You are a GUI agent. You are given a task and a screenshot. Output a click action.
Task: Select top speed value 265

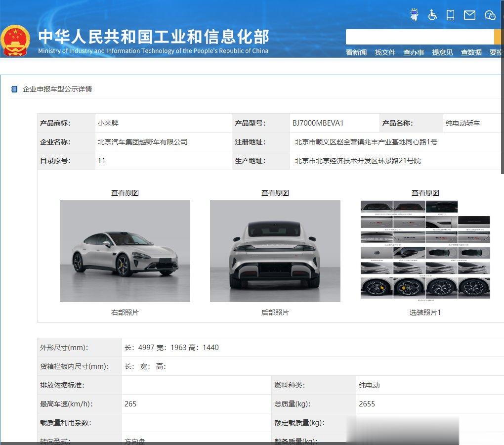(130, 404)
